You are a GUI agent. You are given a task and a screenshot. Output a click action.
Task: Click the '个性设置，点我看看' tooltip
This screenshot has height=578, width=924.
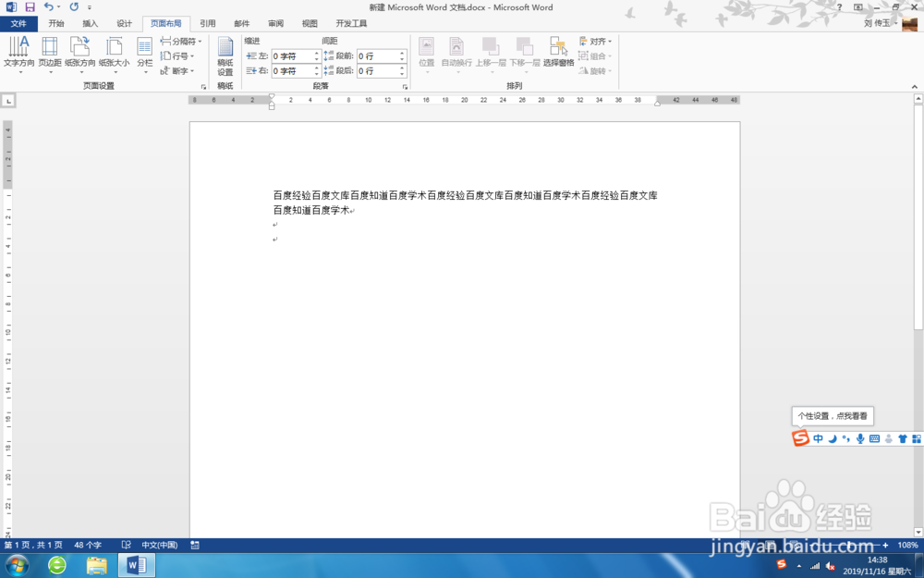tap(833, 416)
